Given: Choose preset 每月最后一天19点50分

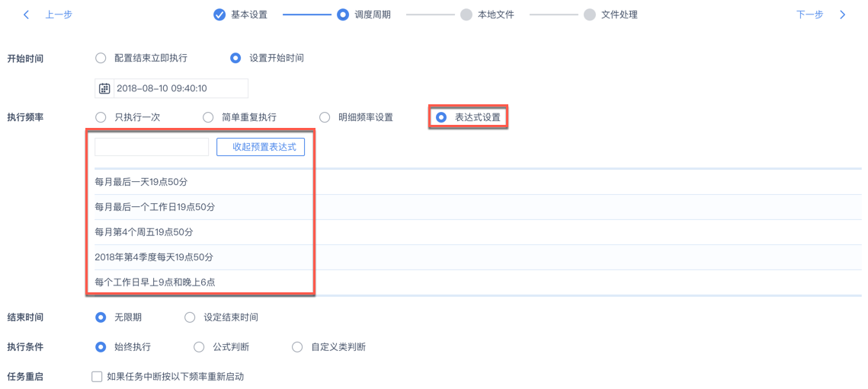Looking at the screenshot, I should click(142, 182).
